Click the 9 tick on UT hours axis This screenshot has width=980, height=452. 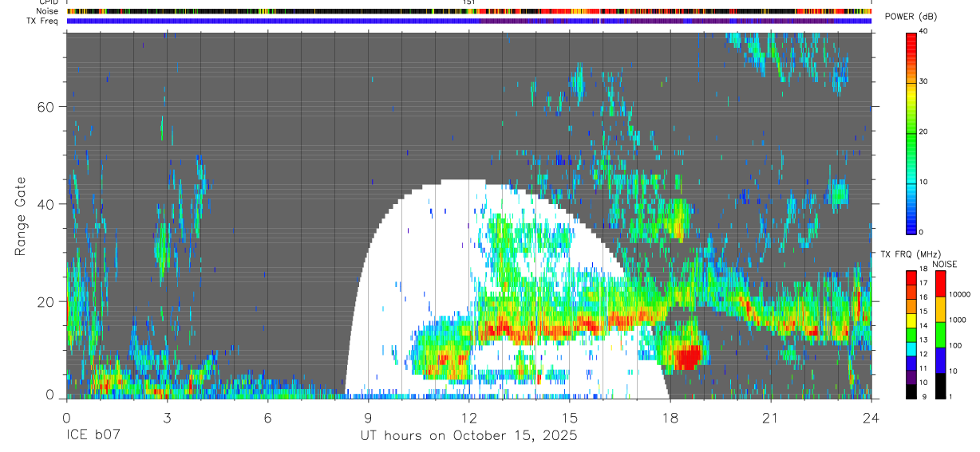(368, 417)
